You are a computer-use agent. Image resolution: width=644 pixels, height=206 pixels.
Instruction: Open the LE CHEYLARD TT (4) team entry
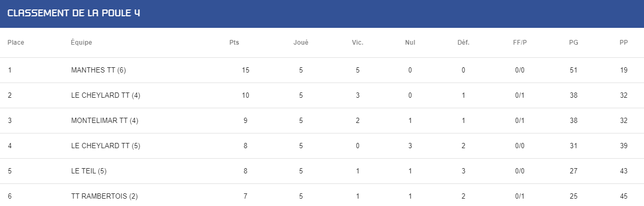click(x=105, y=96)
